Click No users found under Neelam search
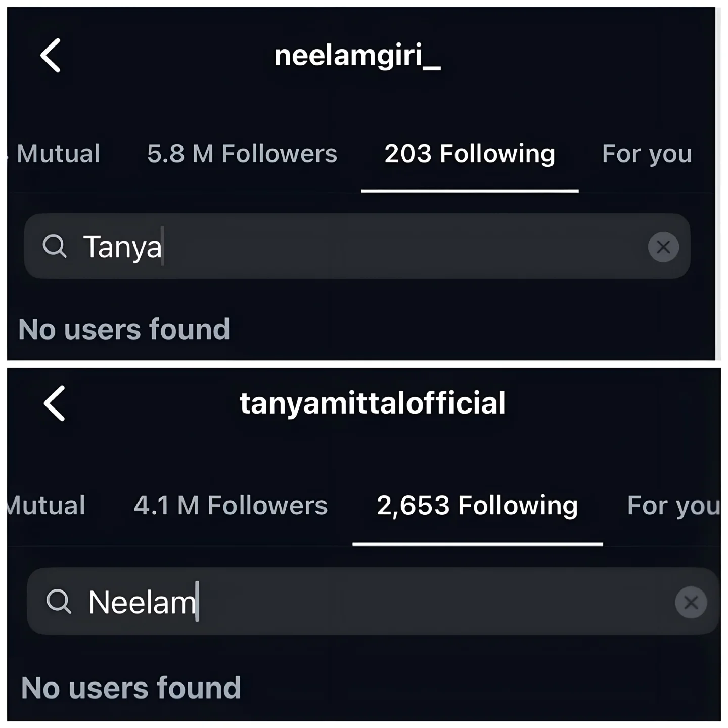The width and height of the screenshot is (728, 728). pyautogui.click(x=131, y=688)
